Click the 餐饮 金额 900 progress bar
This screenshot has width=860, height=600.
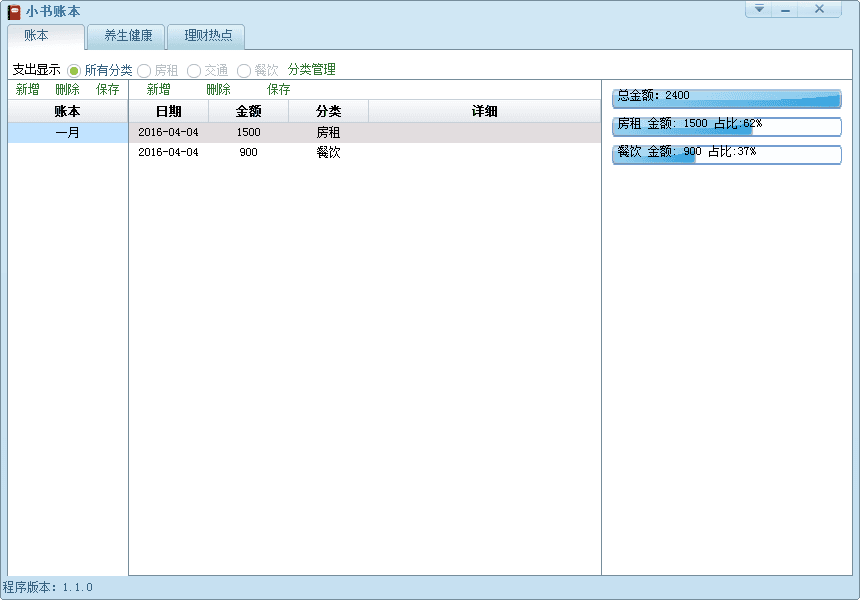727,154
